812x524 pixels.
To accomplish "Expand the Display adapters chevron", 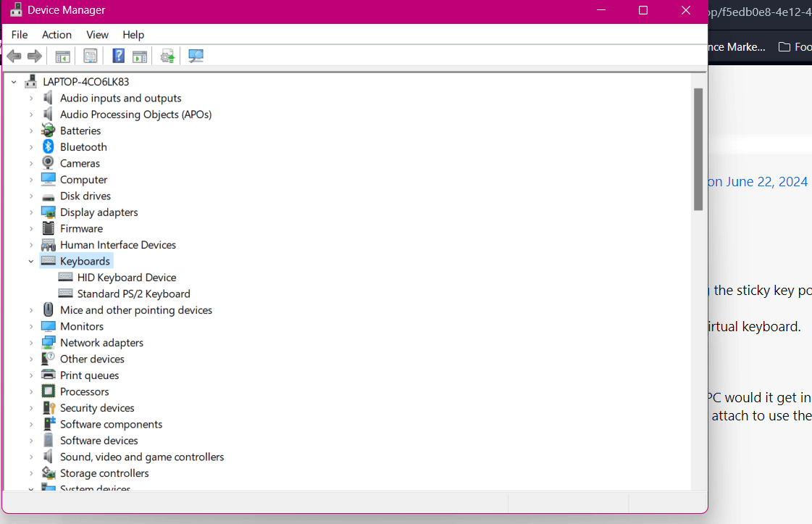I will tap(31, 212).
